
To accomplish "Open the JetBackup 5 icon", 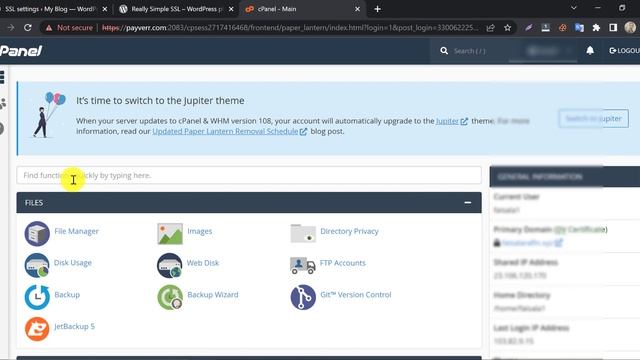I will 37,329.
